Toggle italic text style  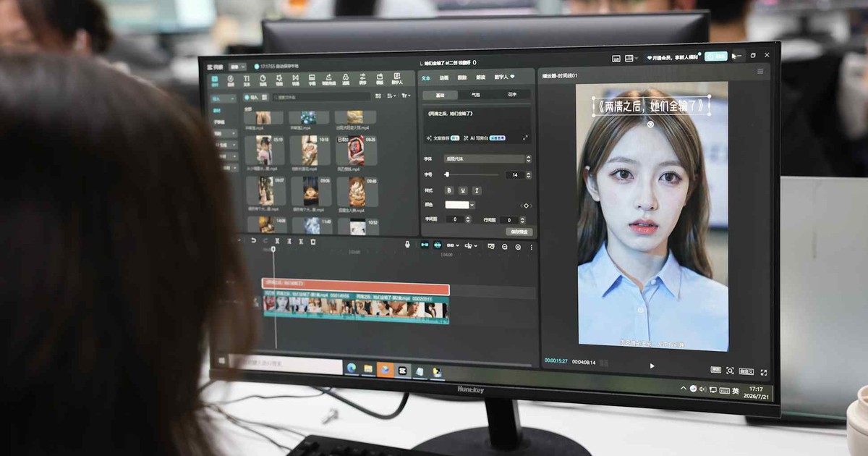(477, 190)
